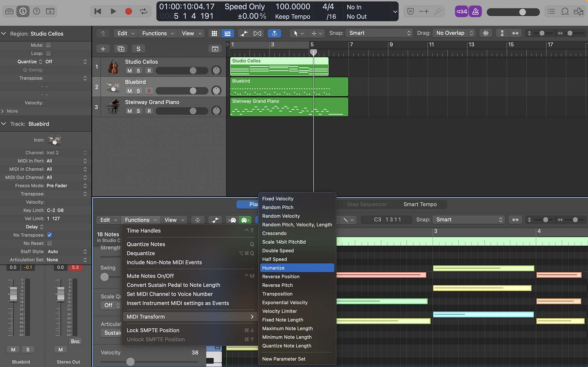Choose Humanize from MIDI Transform submenu
The width and height of the screenshot is (588, 367).
[x=297, y=268]
